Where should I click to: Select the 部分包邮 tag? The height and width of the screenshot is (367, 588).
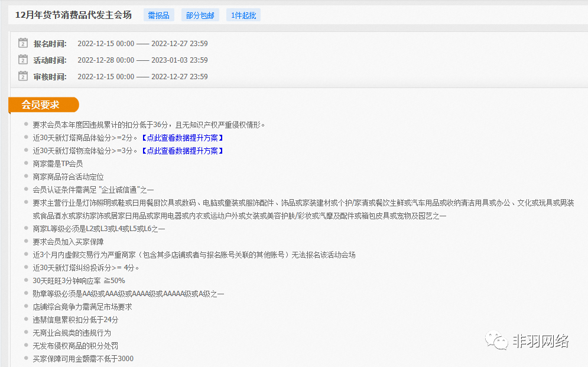click(200, 15)
